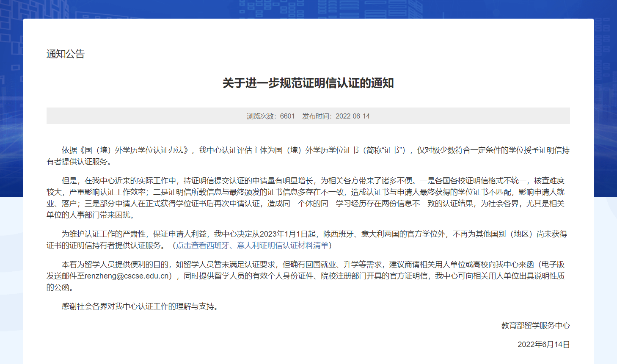Click the article title 关于进一步规范证明信认证的通知
Viewport: 617px width, 364px height.
pos(308,83)
